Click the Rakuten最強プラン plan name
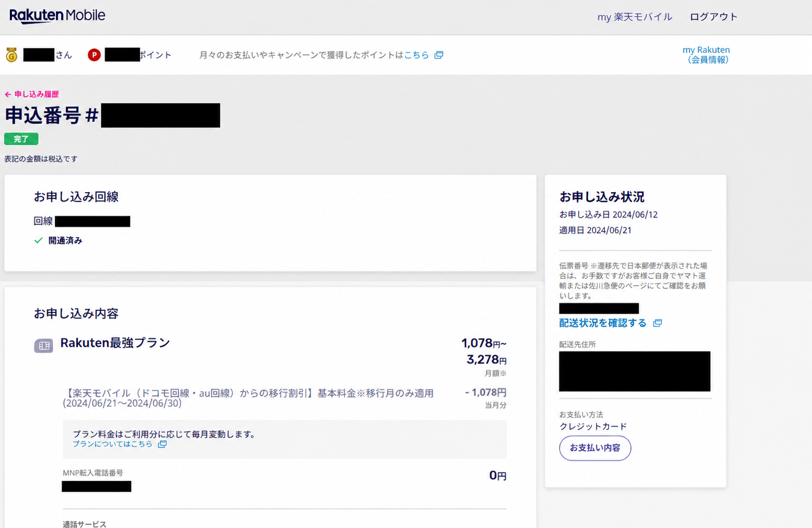The width and height of the screenshot is (812, 528). tap(115, 343)
